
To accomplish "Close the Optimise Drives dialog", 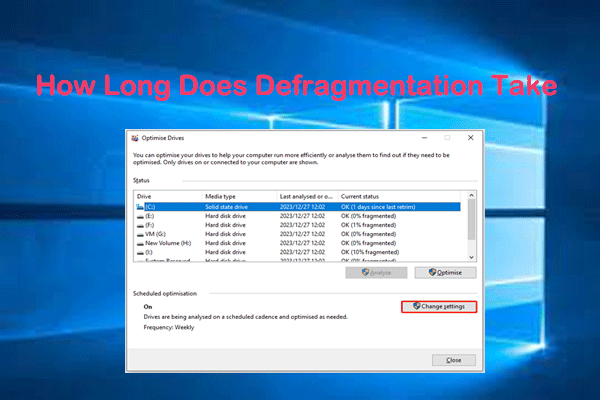I will click(454, 360).
